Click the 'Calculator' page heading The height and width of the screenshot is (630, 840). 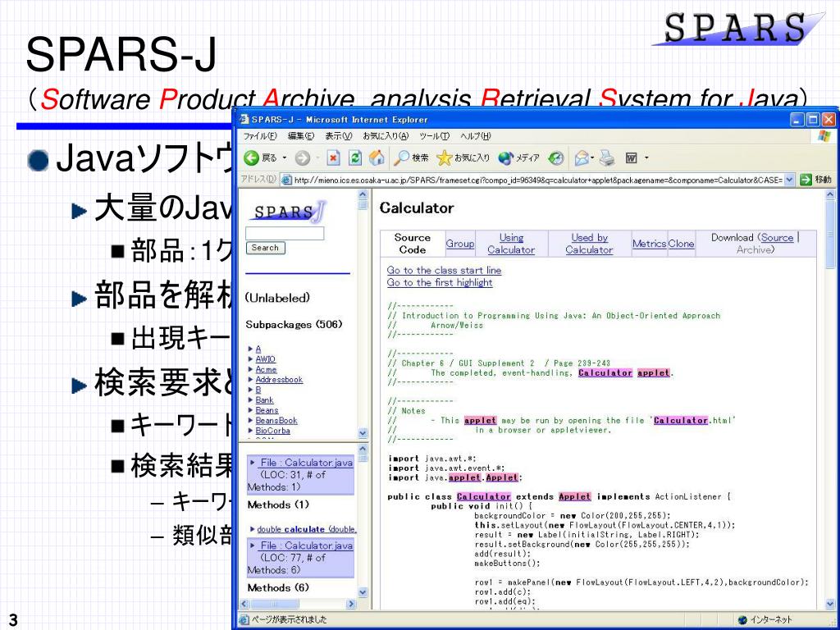[416, 208]
